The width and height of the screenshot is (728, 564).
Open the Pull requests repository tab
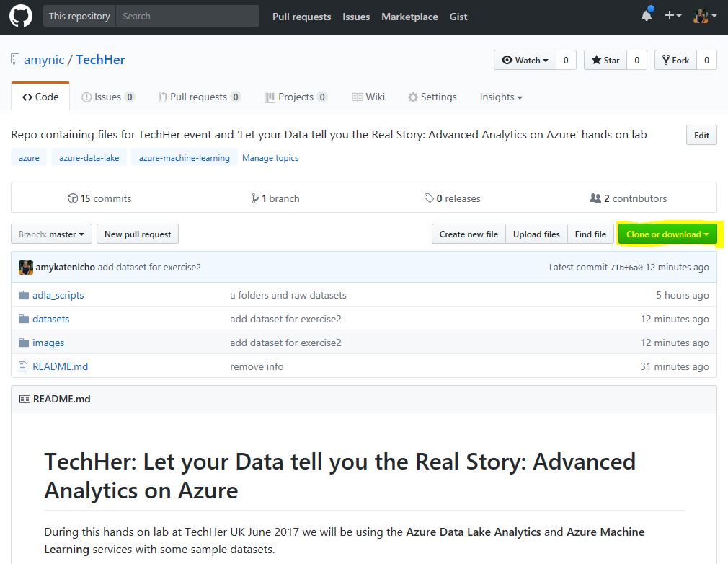(x=200, y=97)
